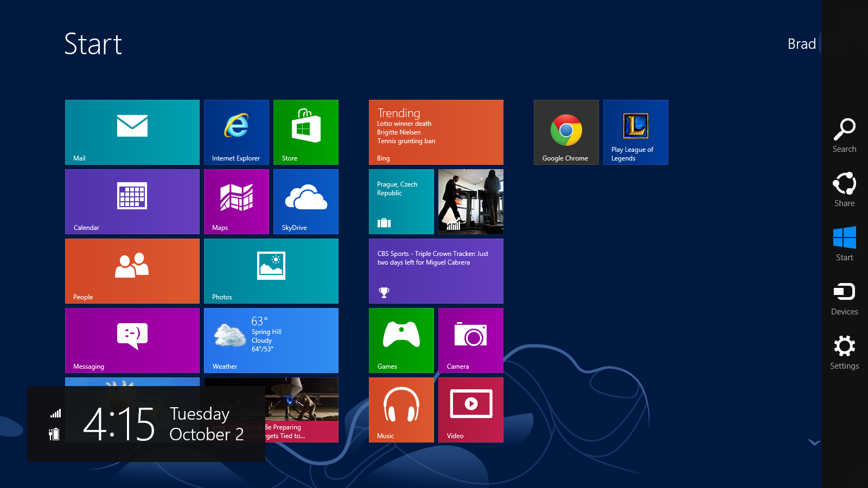Open the Search charm

[x=845, y=136]
